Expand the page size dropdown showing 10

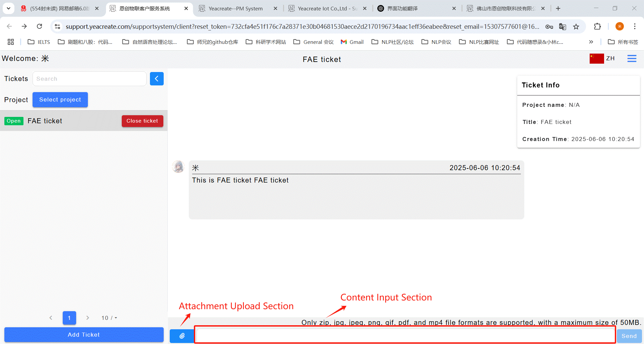[x=109, y=318]
